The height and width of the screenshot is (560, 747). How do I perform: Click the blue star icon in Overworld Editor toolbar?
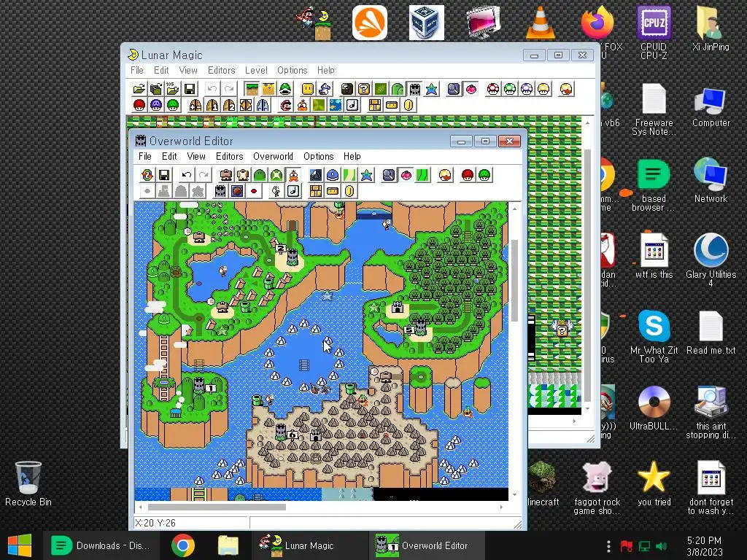366,175
